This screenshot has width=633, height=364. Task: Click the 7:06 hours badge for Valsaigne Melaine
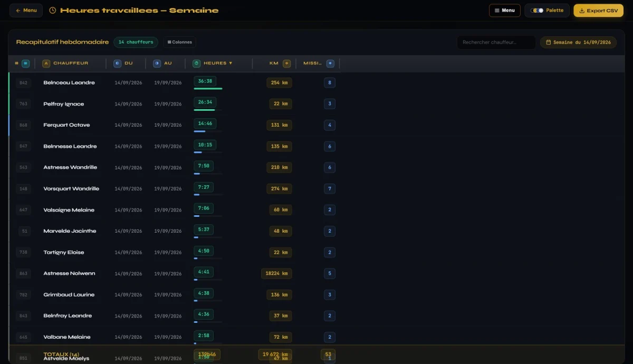(x=204, y=208)
